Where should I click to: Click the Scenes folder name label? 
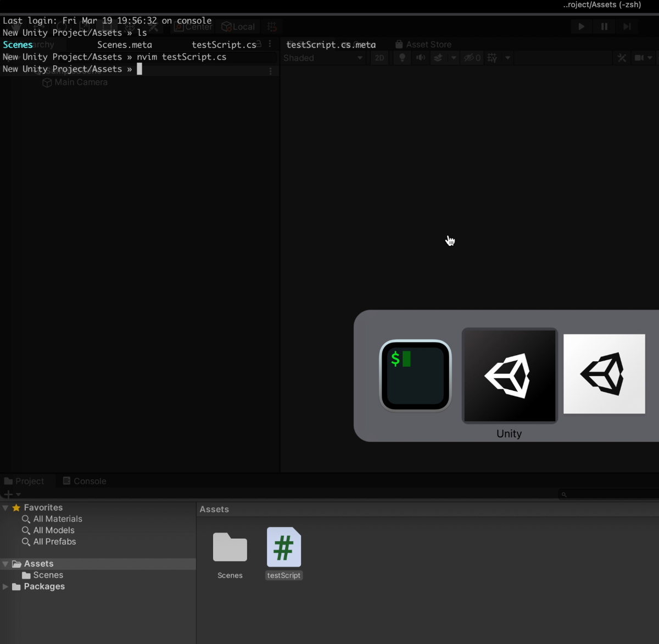[x=230, y=575]
